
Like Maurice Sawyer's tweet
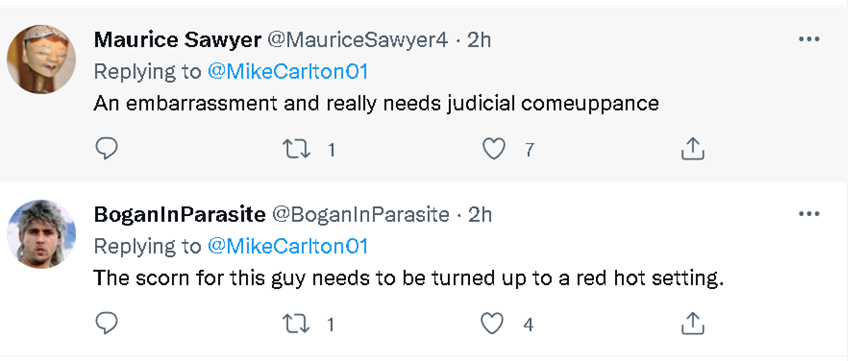click(494, 149)
